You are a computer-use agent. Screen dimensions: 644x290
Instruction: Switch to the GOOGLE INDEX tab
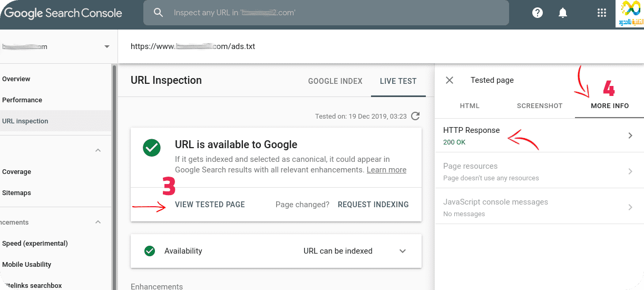(x=335, y=81)
